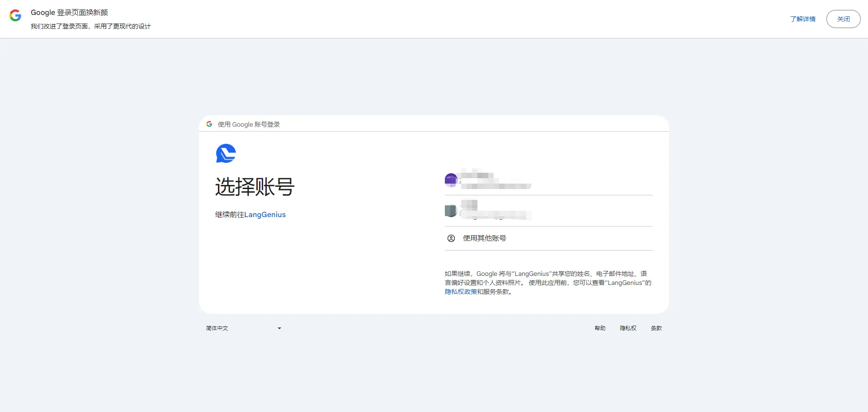Click the person icon beside 使用其他账号
The width and height of the screenshot is (868, 412).
point(451,238)
